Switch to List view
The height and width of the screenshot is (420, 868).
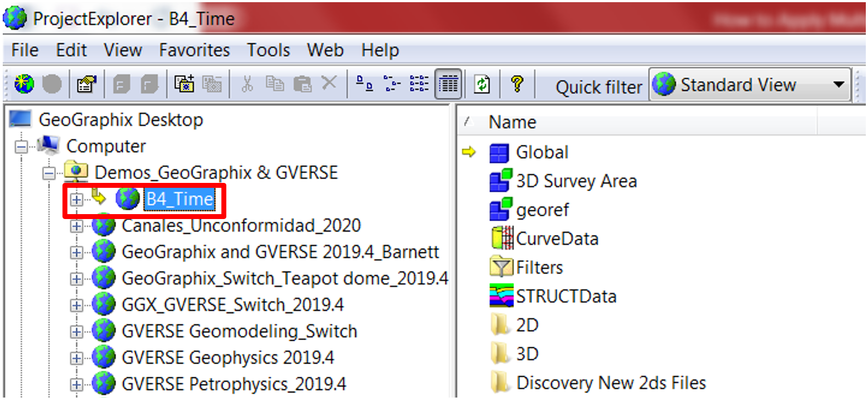[x=419, y=84]
